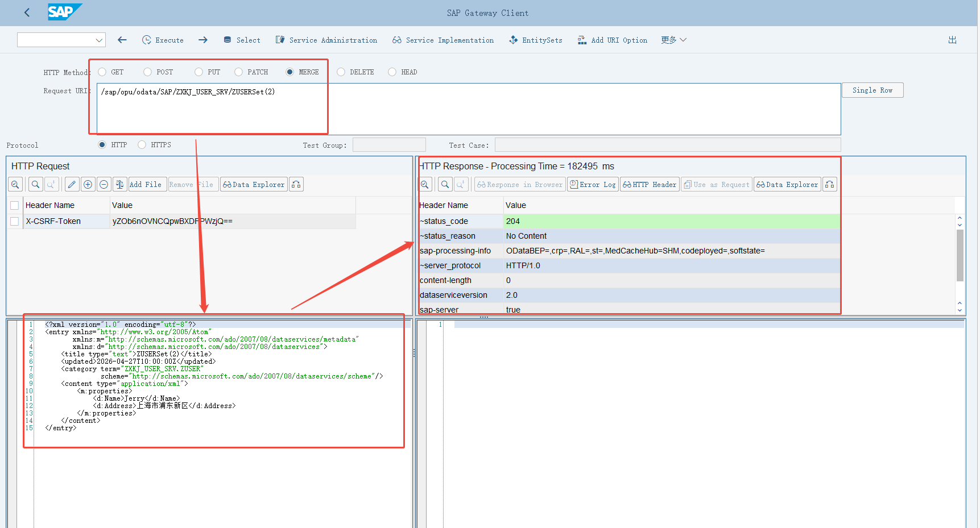
Task: Select the MERGE HTTP method
Action: (290, 72)
